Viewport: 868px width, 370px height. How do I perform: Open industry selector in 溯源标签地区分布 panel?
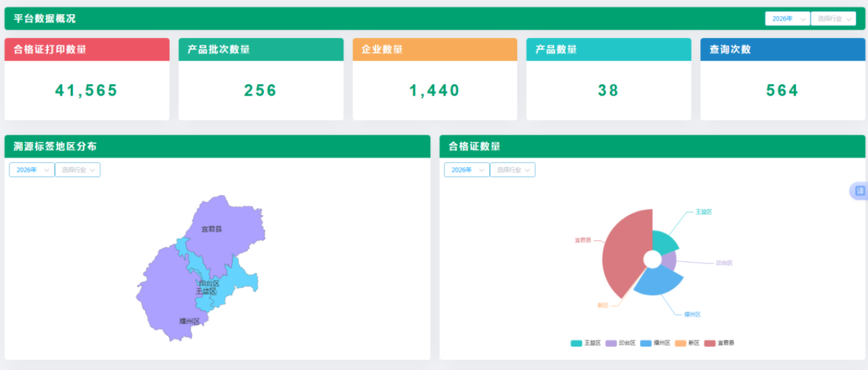78,170
